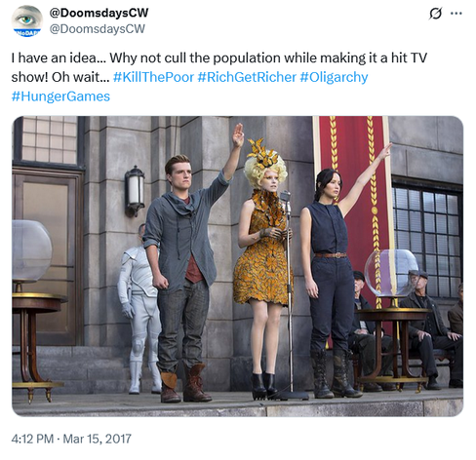
Task: Click the red banner in the photo
Action: [x=352, y=195]
